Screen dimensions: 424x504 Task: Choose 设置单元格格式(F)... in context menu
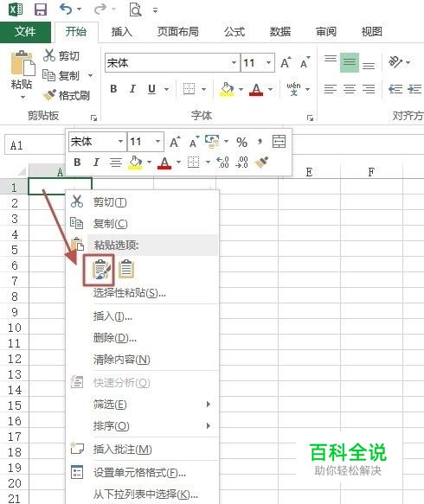pyautogui.click(x=142, y=473)
